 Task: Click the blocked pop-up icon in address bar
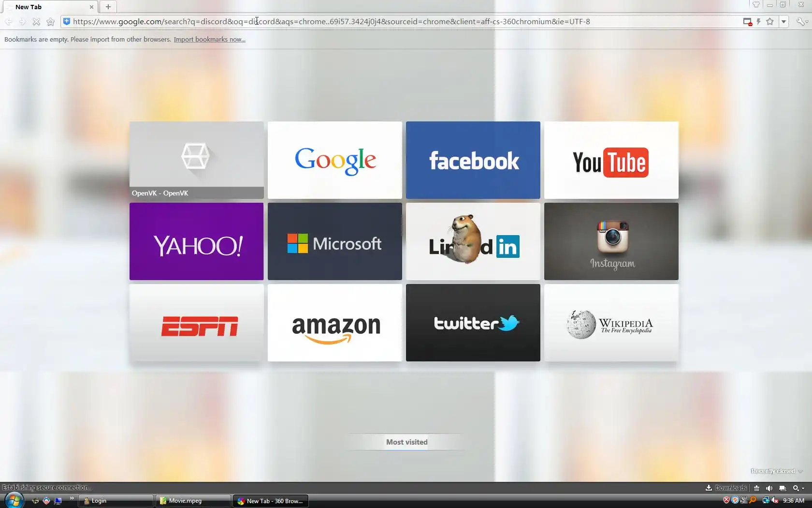[x=748, y=22]
